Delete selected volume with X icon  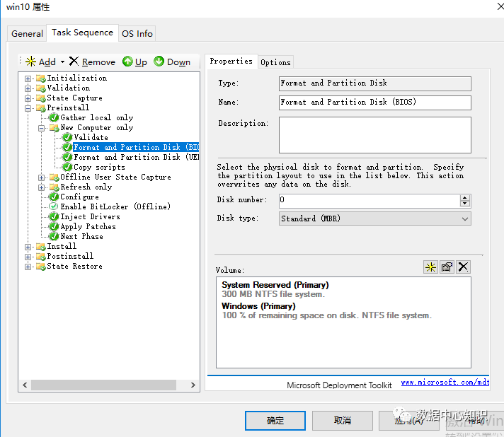click(463, 267)
